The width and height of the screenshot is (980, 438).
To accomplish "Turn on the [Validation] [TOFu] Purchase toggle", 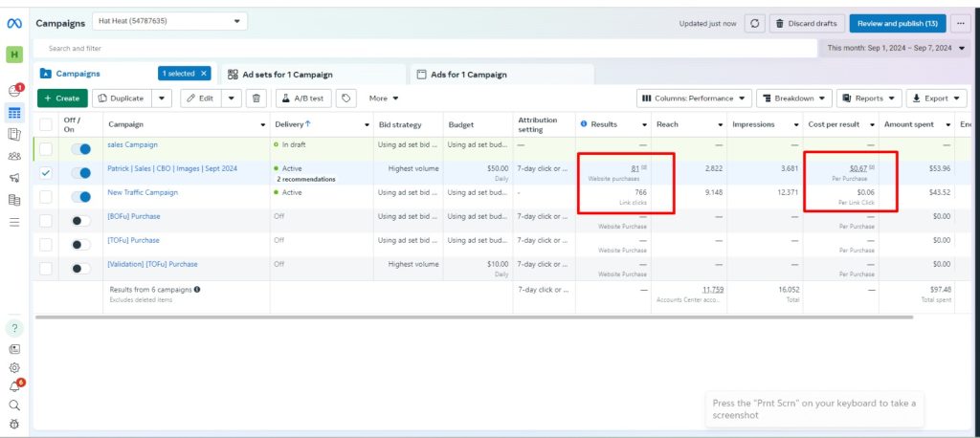I will tap(80, 268).
